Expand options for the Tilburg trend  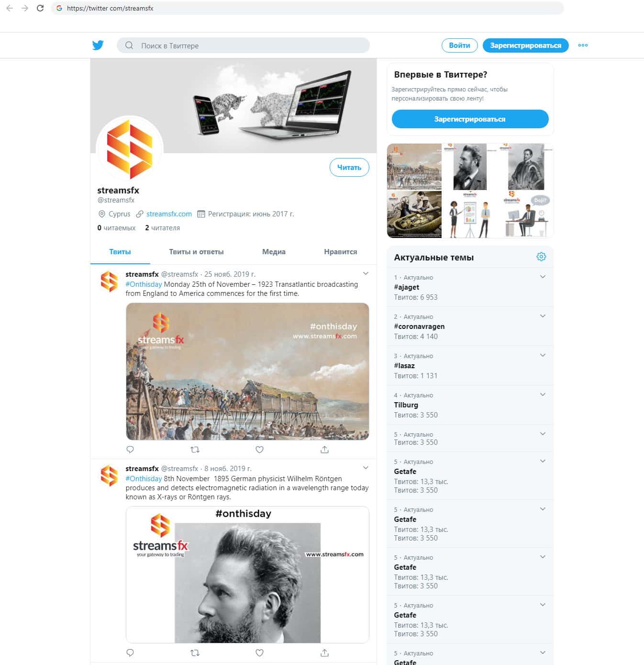(543, 394)
